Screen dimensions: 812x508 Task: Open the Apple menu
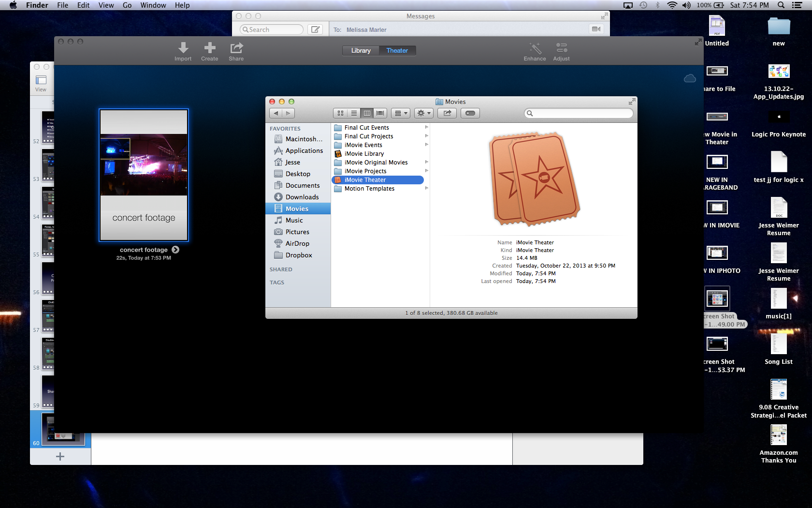(13, 5)
